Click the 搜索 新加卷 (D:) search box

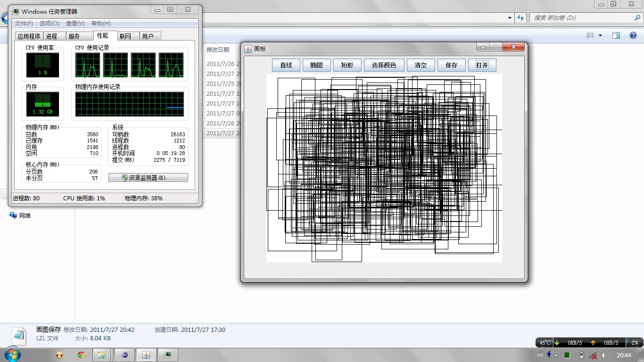click(x=582, y=18)
